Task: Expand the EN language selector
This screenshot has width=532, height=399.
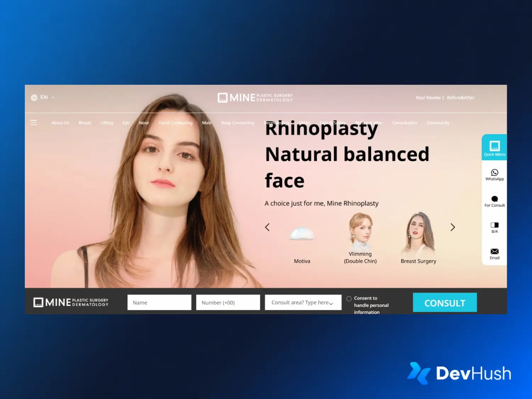Action: pos(43,98)
